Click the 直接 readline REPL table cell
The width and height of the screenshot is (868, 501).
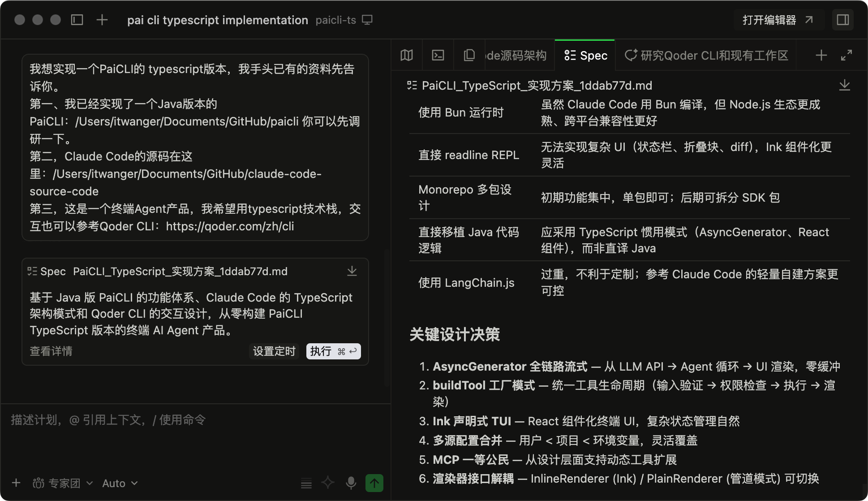point(468,155)
